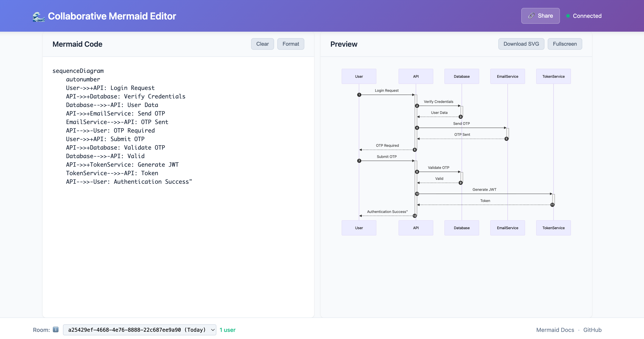Click sequence number 7 circle in diagram
The width and height of the screenshot is (644, 339).
[x=359, y=161]
